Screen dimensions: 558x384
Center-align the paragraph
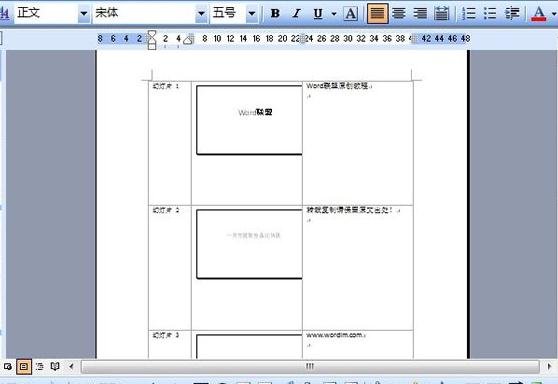(x=399, y=14)
